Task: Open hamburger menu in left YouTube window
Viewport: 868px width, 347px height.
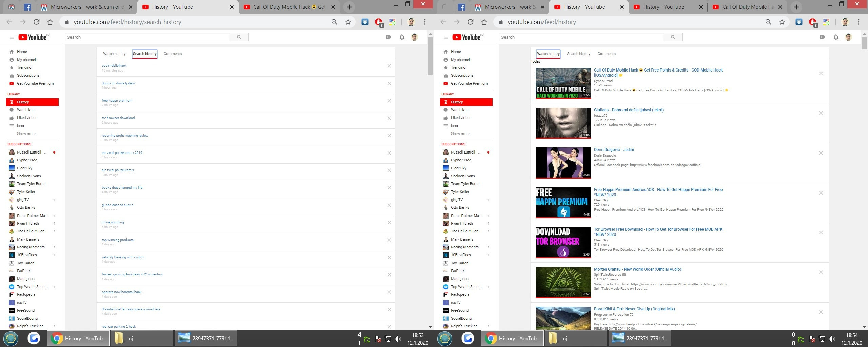Action: [x=12, y=37]
